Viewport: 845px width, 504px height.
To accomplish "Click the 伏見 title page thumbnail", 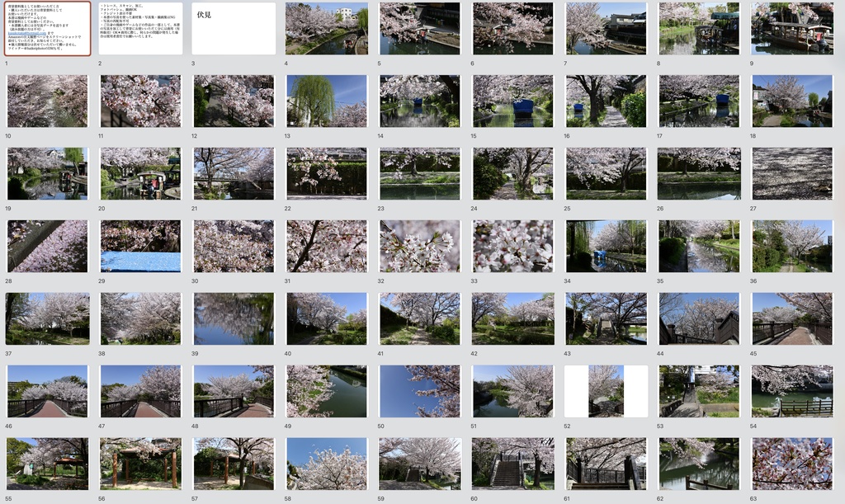I will (x=234, y=27).
